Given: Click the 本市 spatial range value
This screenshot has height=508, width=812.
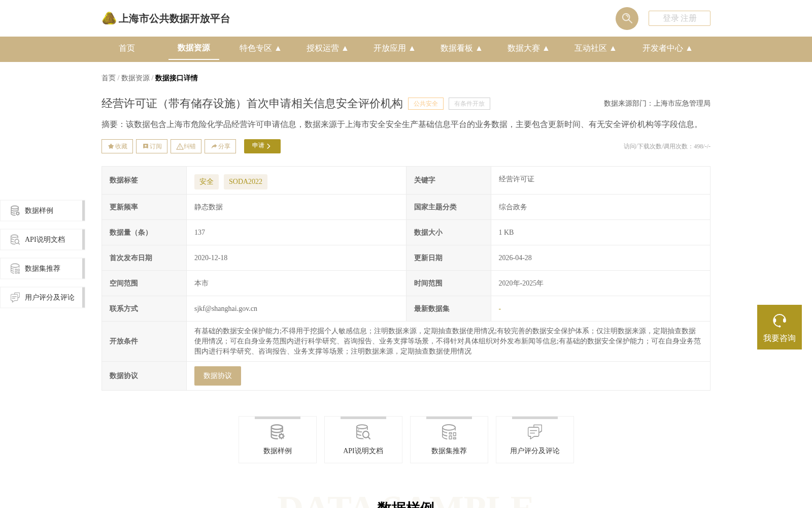Looking at the screenshot, I should pos(201,283).
